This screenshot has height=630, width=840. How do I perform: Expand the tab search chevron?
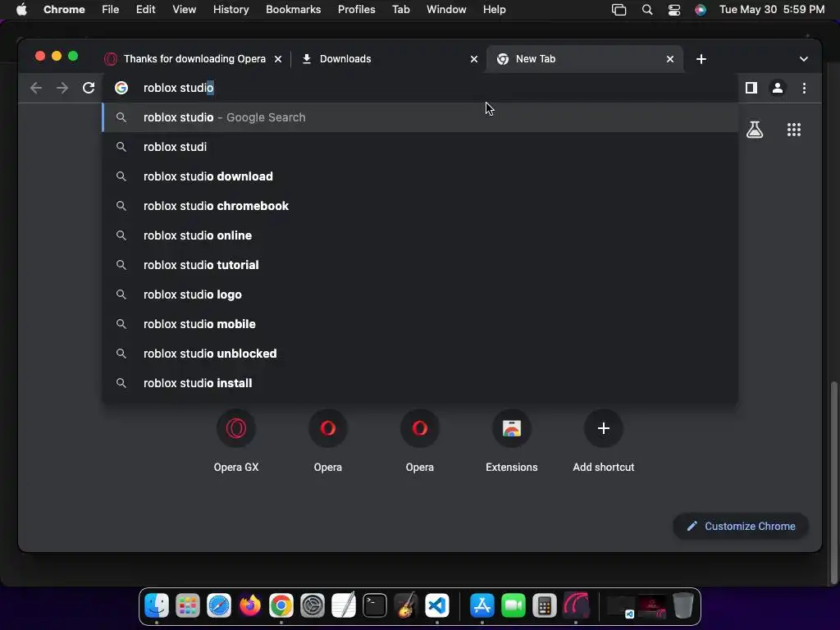coord(804,59)
